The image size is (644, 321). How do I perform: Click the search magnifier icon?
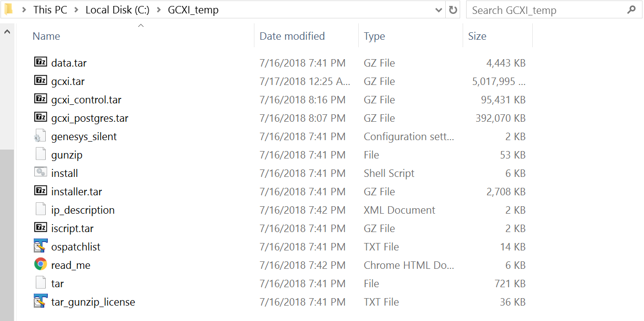tap(632, 10)
